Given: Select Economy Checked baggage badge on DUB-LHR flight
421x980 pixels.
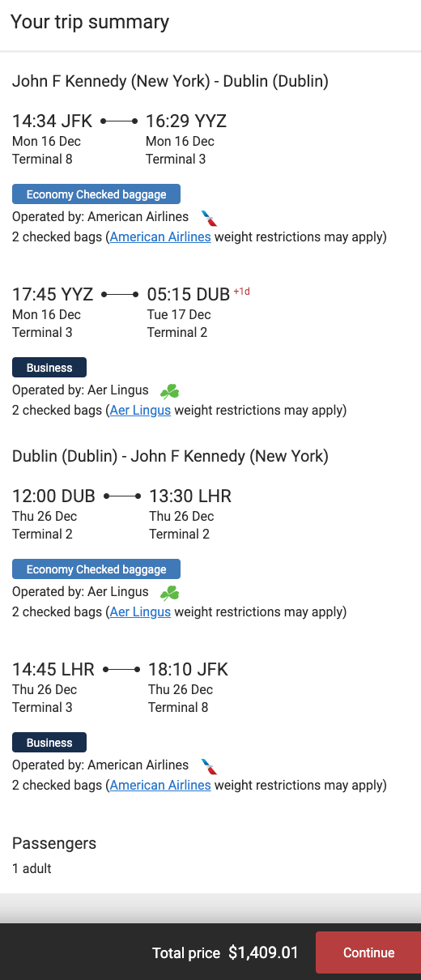Looking at the screenshot, I should pyautogui.click(x=96, y=569).
